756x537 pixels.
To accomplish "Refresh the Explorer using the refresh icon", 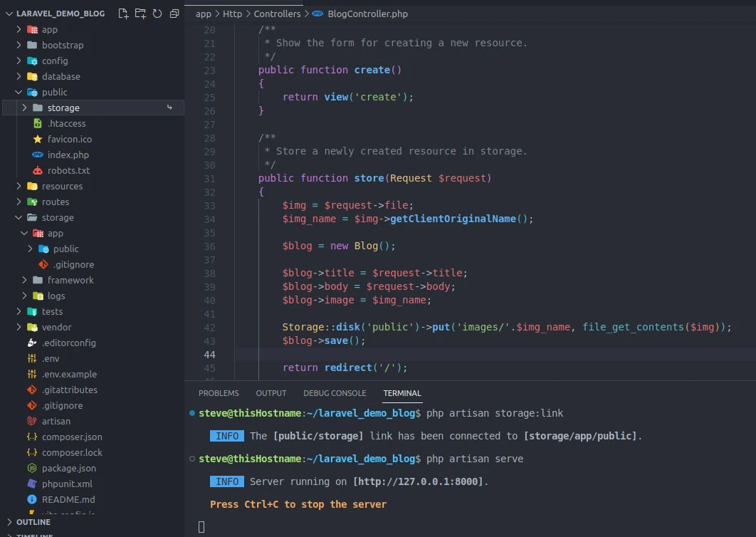I will [157, 14].
